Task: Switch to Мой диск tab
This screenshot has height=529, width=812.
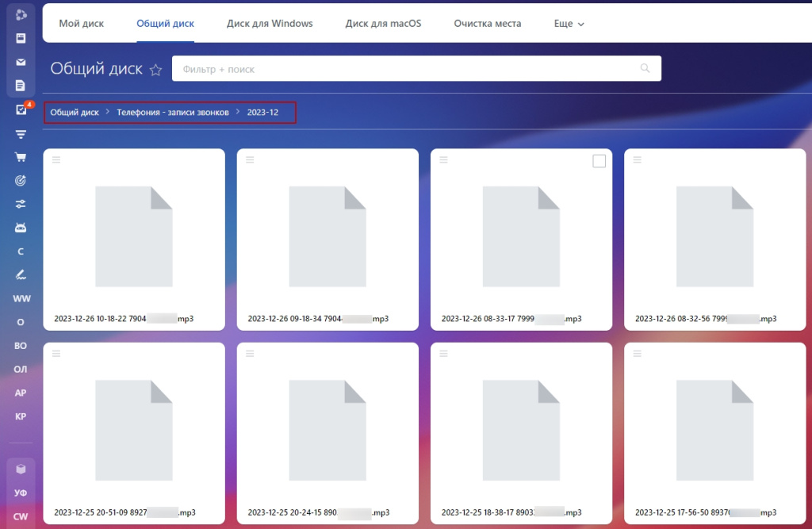Action: coord(81,24)
